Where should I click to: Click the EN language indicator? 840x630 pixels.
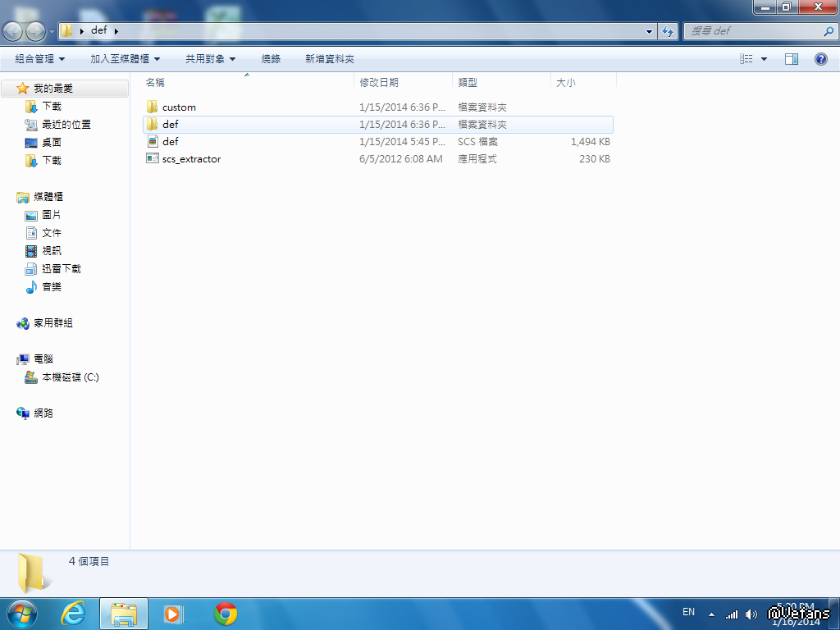coord(688,612)
